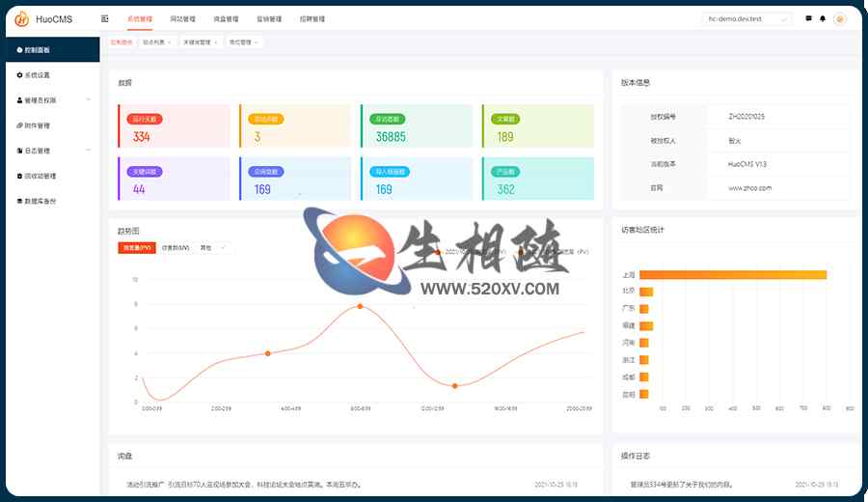Click the 管理员权限 person icon
Viewport: 868px width, 502px height.
point(19,100)
